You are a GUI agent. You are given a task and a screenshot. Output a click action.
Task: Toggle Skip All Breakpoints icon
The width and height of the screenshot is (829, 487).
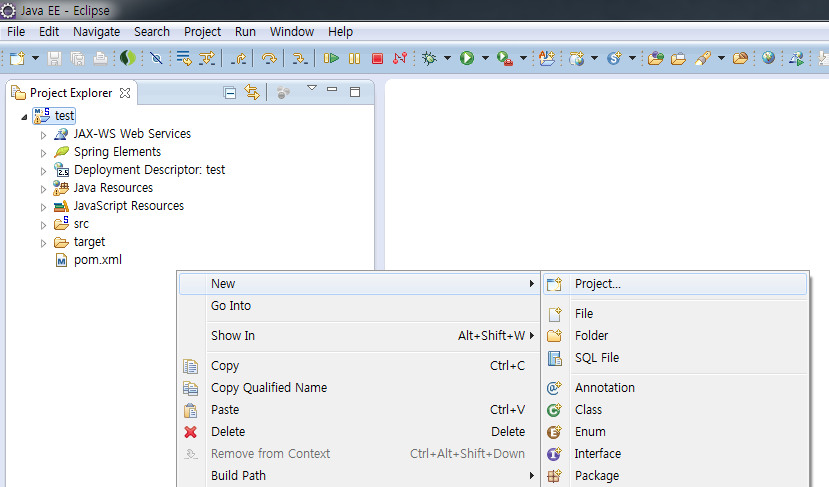[156, 58]
